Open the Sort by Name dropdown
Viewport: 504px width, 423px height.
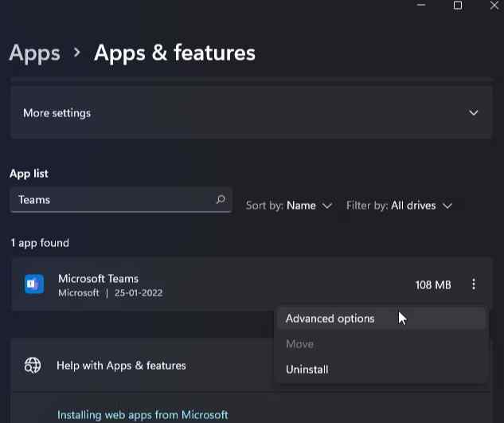[x=289, y=206]
